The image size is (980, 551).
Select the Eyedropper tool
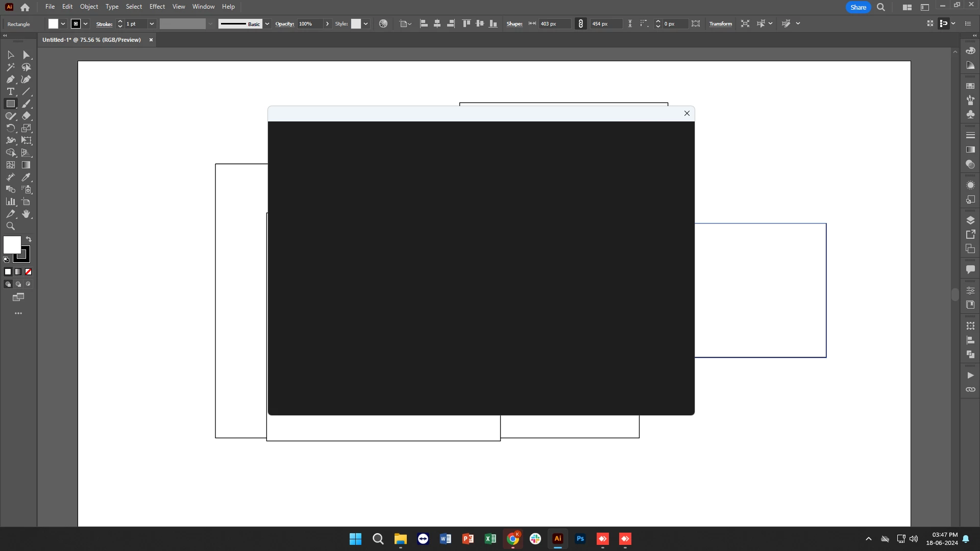click(x=27, y=178)
